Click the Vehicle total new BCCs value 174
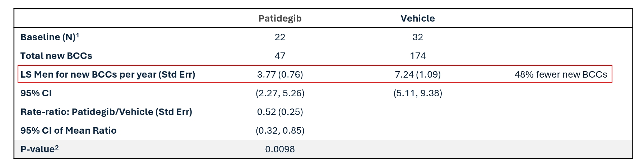This screenshot has width=644, height=166. 417,56
